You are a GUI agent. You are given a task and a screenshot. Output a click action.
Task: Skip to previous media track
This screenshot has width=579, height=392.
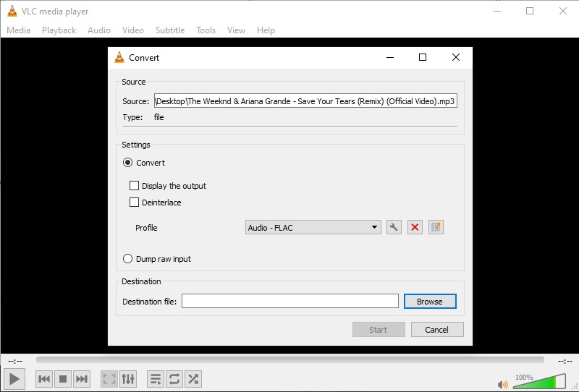click(x=44, y=379)
